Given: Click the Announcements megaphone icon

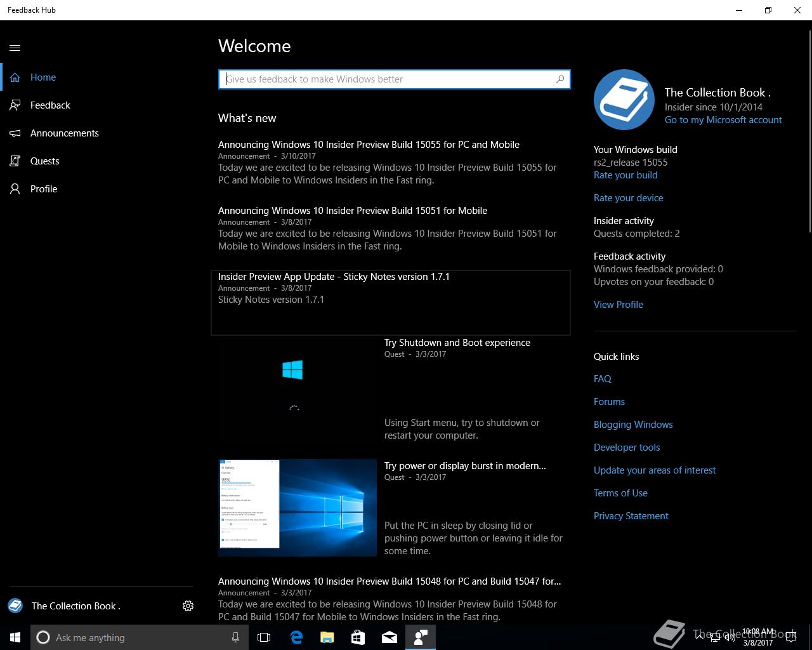Looking at the screenshot, I should click(x=15, y=133).
